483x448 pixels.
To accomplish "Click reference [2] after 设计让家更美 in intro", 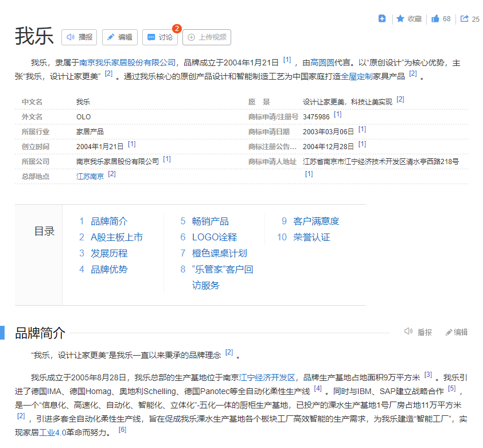I will (109, 73).
